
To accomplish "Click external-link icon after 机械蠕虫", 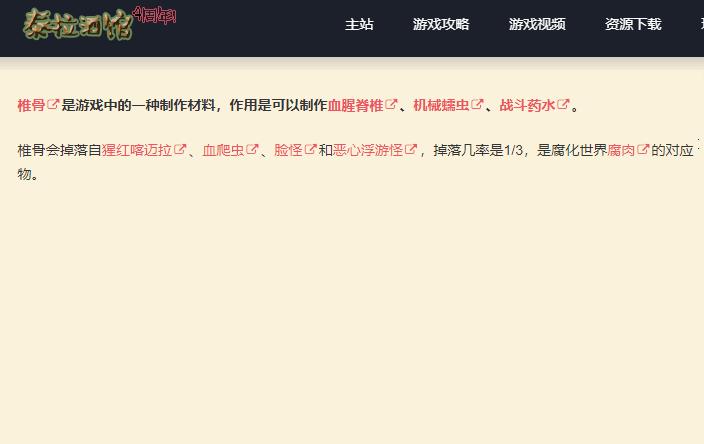I will (x=477, y=104).
